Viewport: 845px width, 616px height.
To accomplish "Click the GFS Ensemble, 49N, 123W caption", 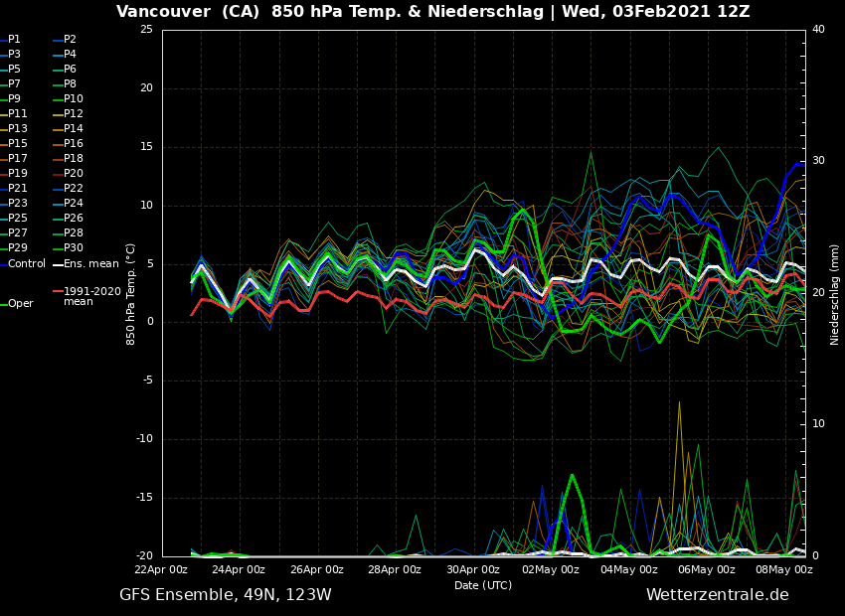I will point(226,594).
